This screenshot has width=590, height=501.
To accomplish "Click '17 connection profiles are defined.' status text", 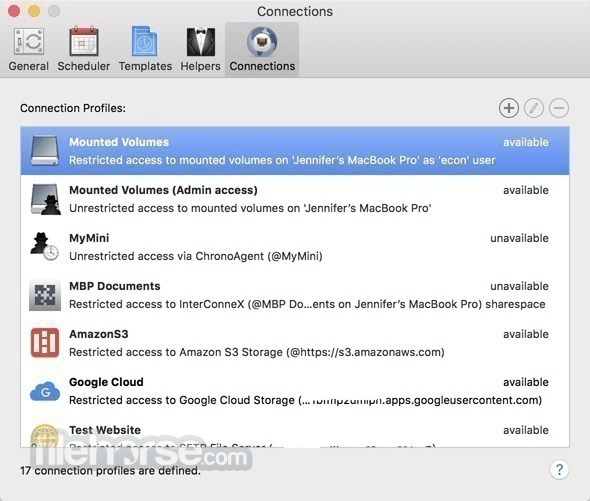I will 110,471.
